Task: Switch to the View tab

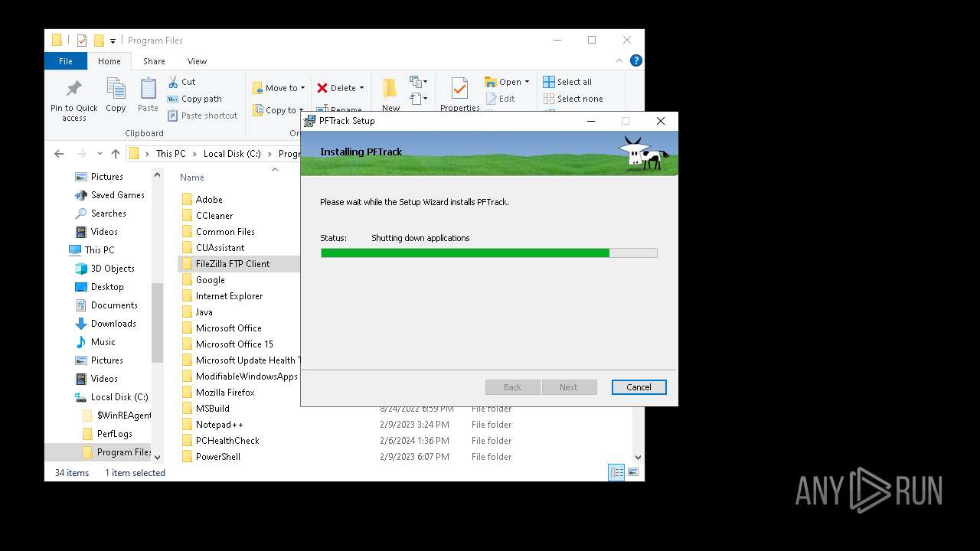Action: (x=197, y=61)
